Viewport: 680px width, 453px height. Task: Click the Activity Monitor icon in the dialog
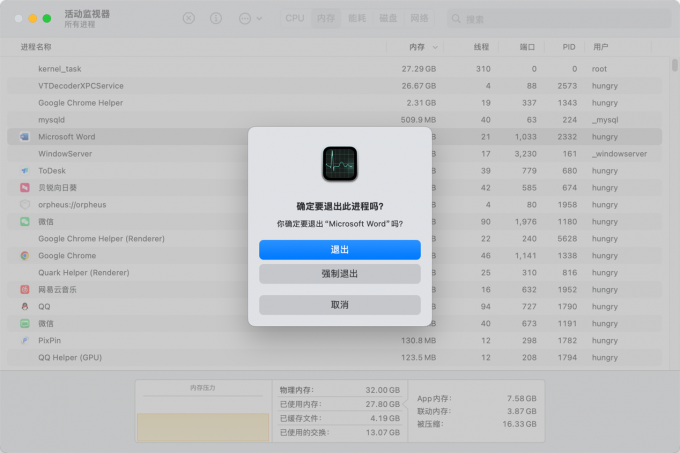[339, 163]
